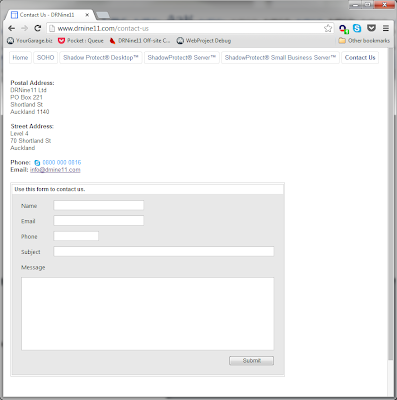
Task: Click the Pocket extension icon
Action: [371, 28]
